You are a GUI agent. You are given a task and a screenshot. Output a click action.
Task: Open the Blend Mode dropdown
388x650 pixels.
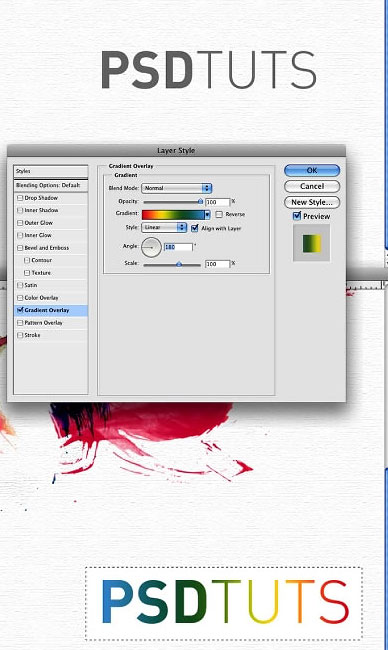click(x=177, y=188)
